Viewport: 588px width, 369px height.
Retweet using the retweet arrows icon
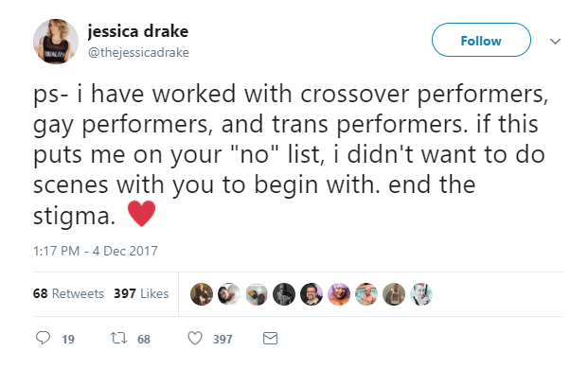coord(119,339)
